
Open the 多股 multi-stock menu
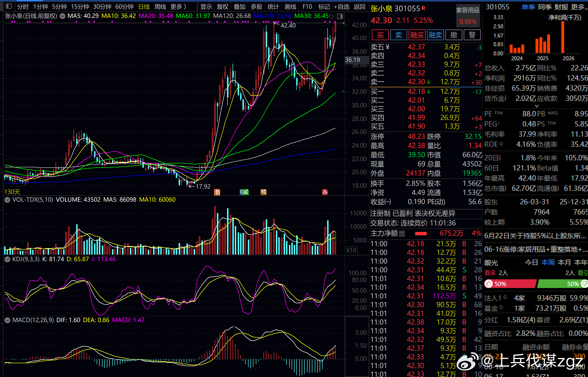tap(257, 7)
